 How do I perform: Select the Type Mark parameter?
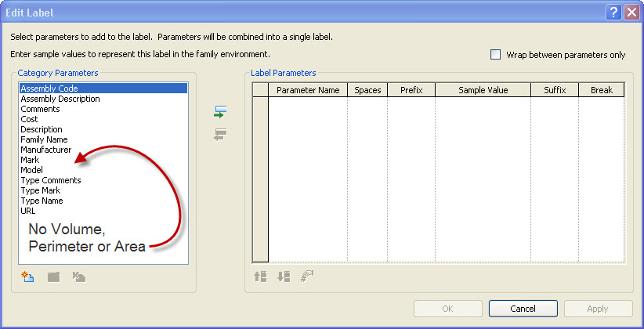pyautogui.click(x=103, y=190)
